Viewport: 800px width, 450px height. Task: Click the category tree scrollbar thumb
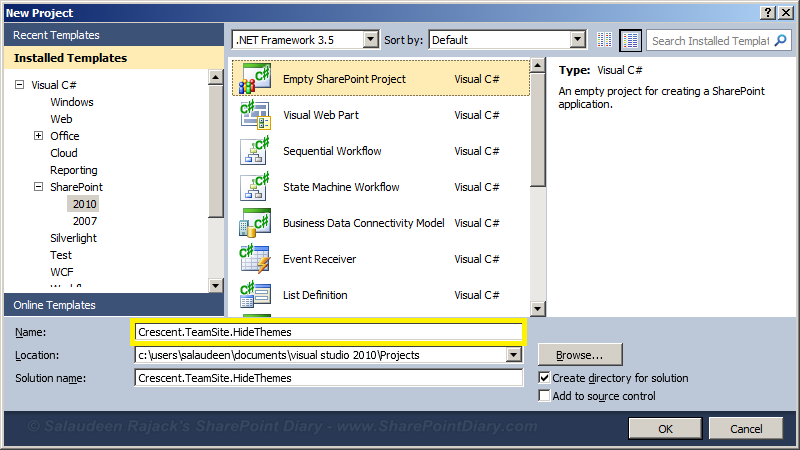(216, 152)
